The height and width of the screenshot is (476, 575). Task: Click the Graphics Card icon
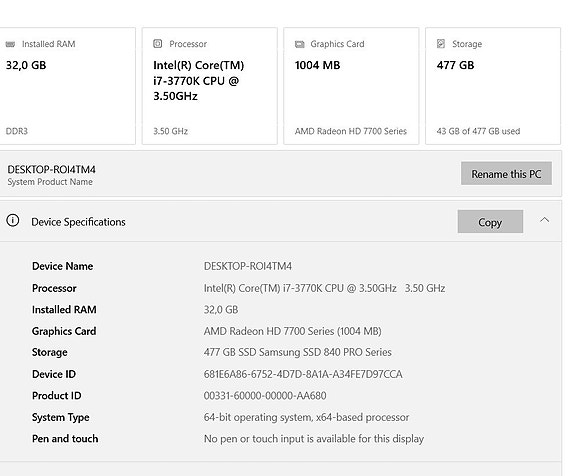click(300, 44)
